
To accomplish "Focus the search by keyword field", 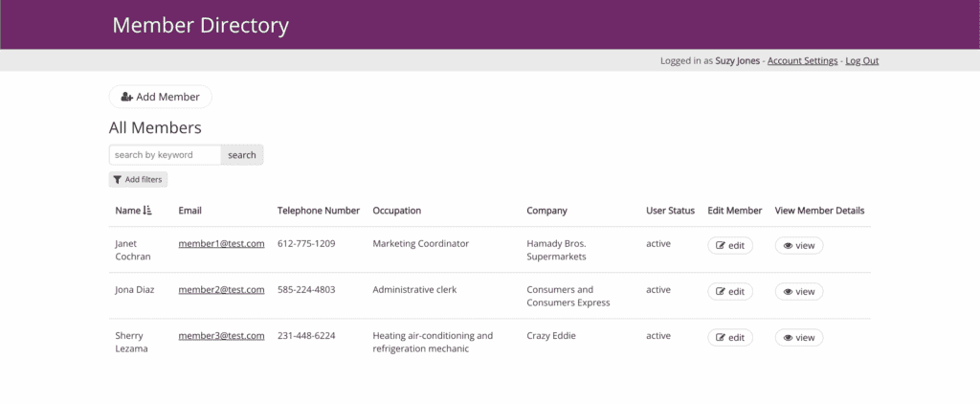I will coord(165,155).
